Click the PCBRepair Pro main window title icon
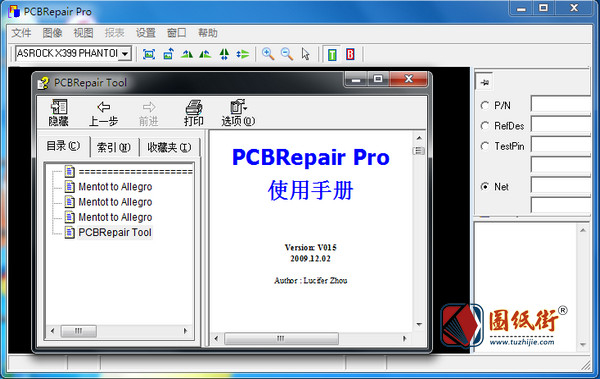The image size is (600, 379). pyautogui.click(x=14, y=11)
